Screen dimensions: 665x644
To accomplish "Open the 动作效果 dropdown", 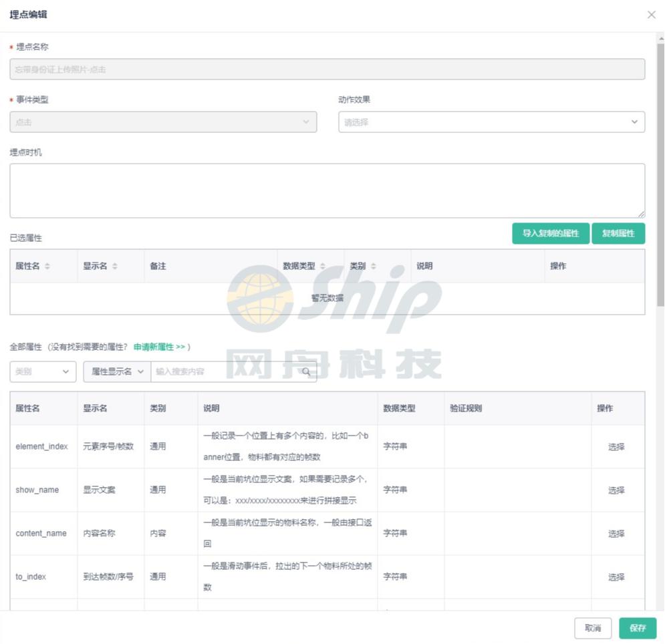I will tap(491, 122).
